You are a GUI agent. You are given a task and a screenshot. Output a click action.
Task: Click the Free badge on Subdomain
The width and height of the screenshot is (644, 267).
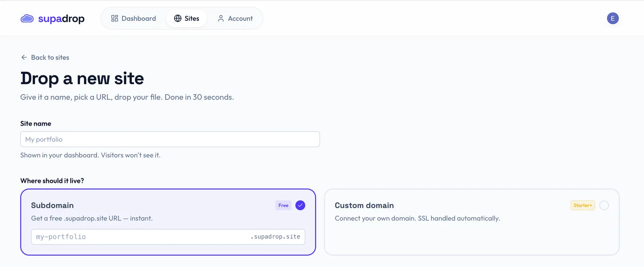[x=283, y=205]
